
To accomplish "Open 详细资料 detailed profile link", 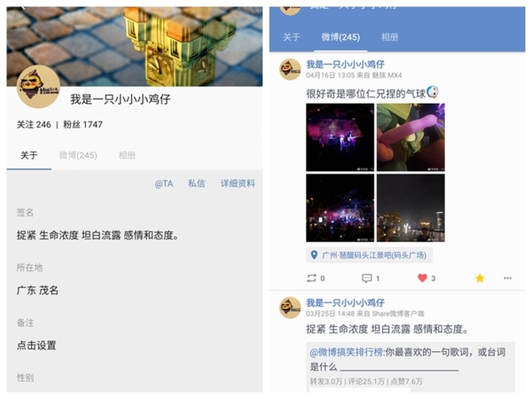I will (238, 184).
